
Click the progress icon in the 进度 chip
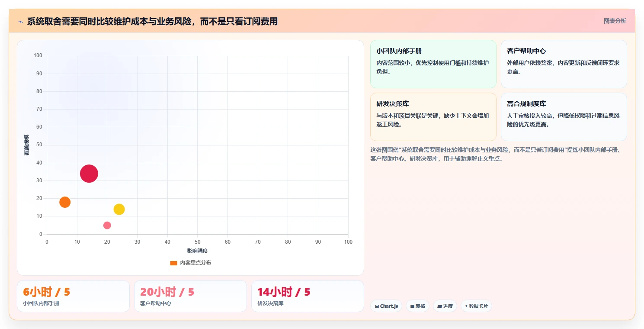tap(439, 306)
